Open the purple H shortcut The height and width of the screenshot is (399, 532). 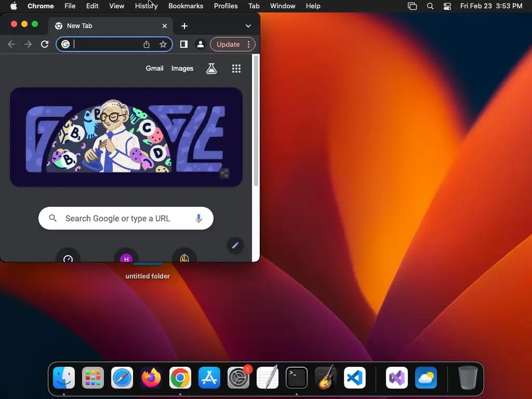126,259
